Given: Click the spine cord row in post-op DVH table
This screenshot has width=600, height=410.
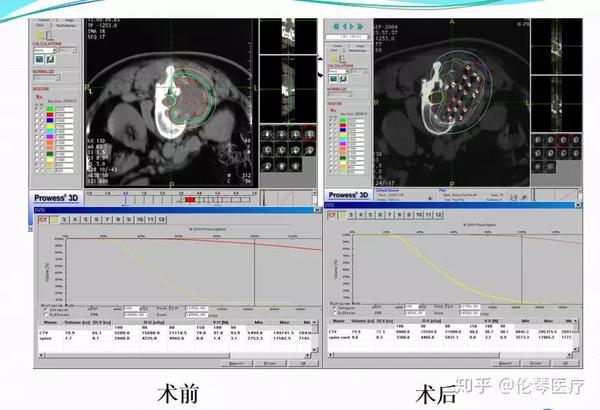Looking at the screenshot, I should tap(452, 337).
